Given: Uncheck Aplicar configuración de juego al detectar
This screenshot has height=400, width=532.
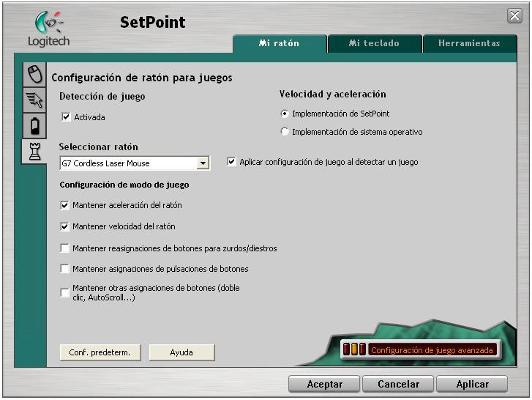Looking at the screenshot, I should coord(232,162).
